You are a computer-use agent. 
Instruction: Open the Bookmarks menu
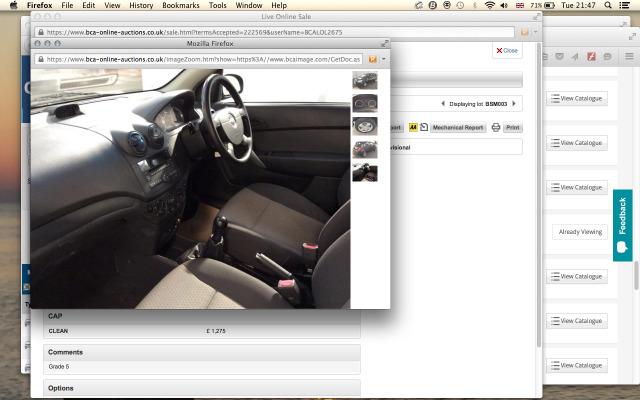pos(181,5)
